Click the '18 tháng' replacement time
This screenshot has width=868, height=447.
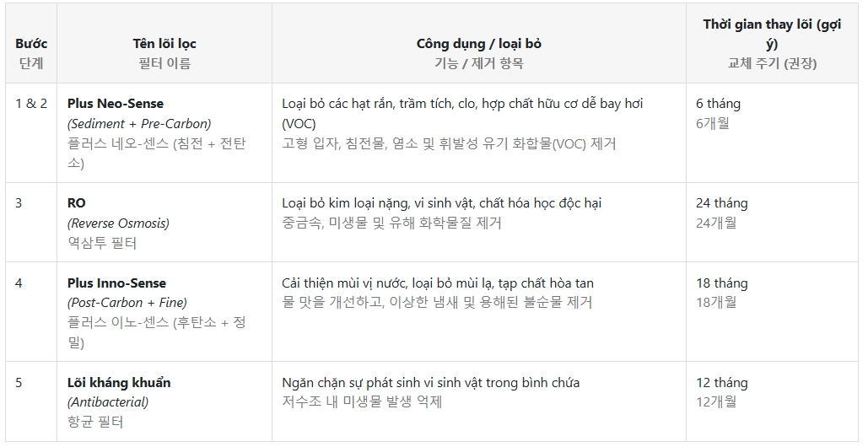pyautogui.click(x=721, y=283)
